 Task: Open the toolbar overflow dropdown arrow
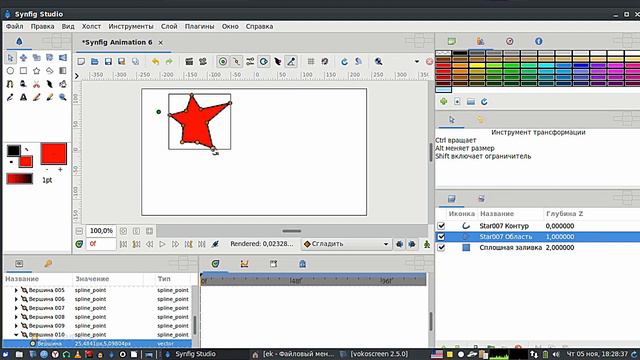point(417,62)
